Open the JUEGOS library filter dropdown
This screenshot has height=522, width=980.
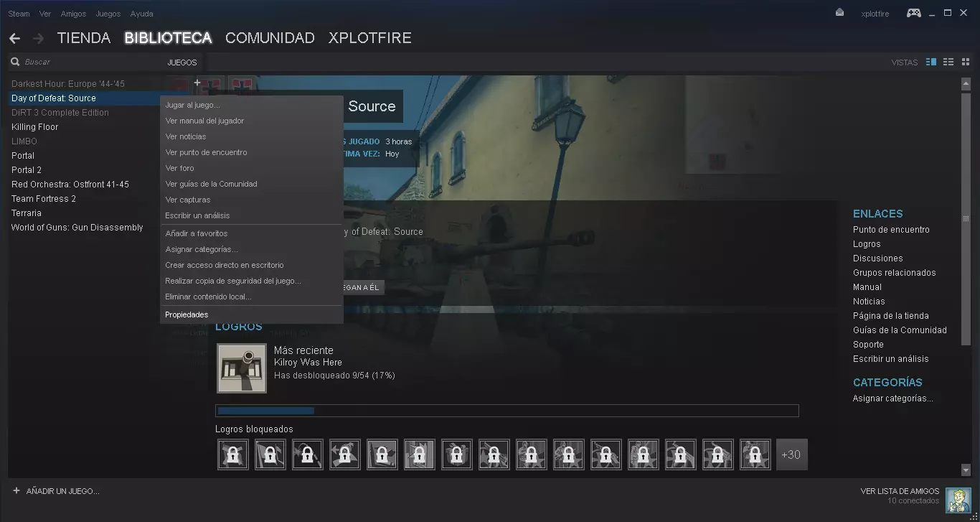coord(182,62)
